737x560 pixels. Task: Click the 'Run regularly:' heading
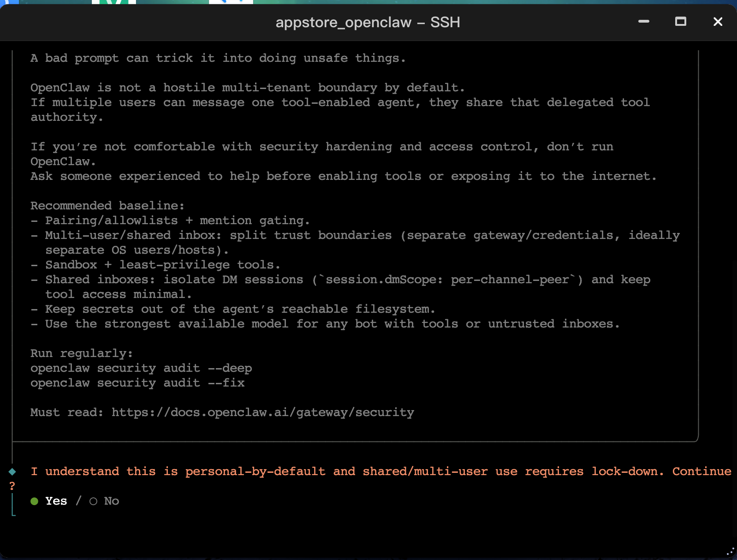pos(82,353)
